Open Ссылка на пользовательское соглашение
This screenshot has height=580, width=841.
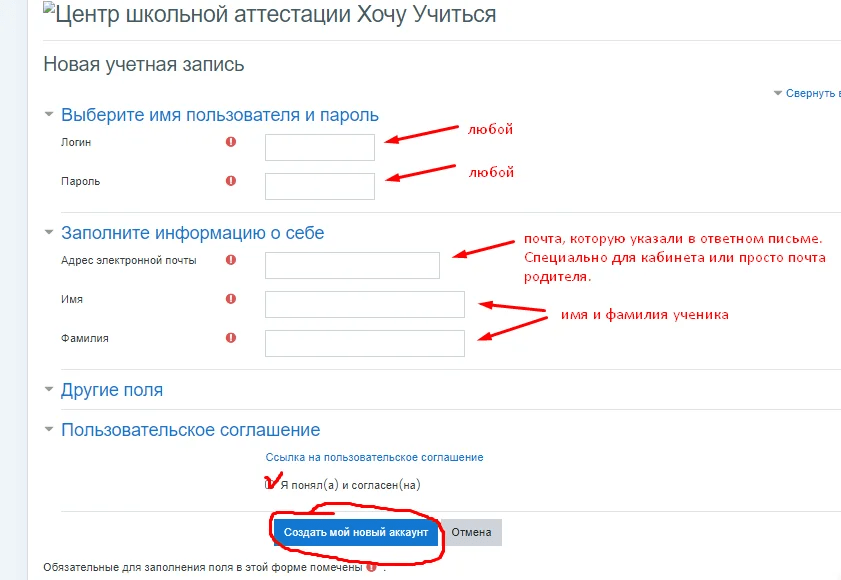click(374, 457)
